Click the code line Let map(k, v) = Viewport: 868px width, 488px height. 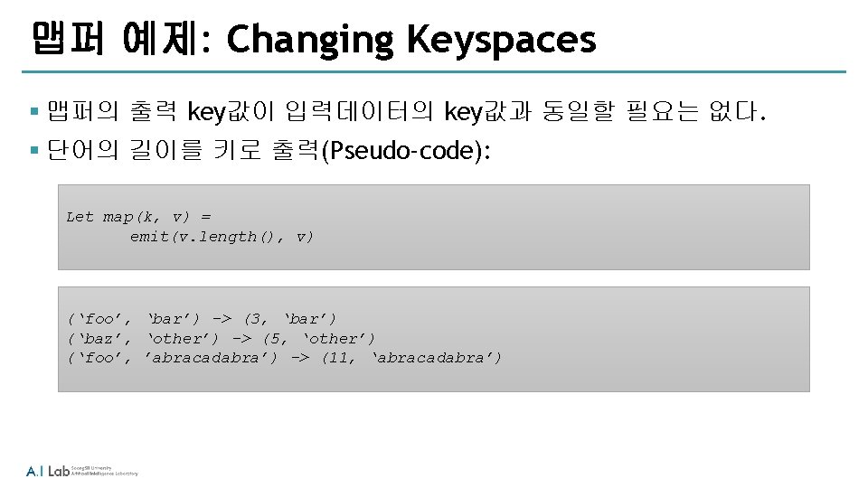click(x=138, y=217)
